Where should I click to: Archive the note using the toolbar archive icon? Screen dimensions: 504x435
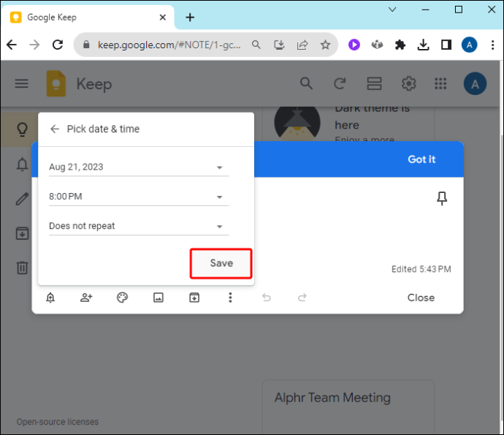click(x=194, y=298)
